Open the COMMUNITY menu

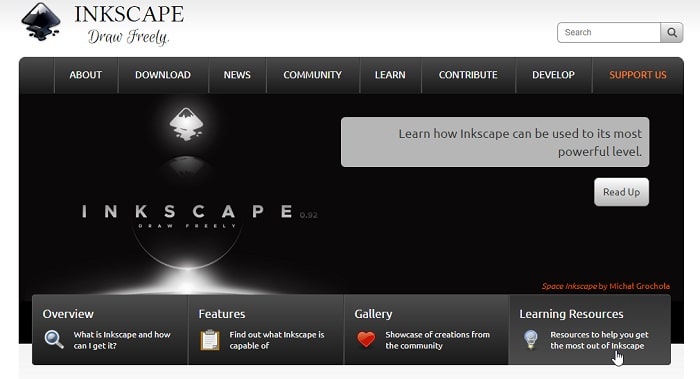312,75
